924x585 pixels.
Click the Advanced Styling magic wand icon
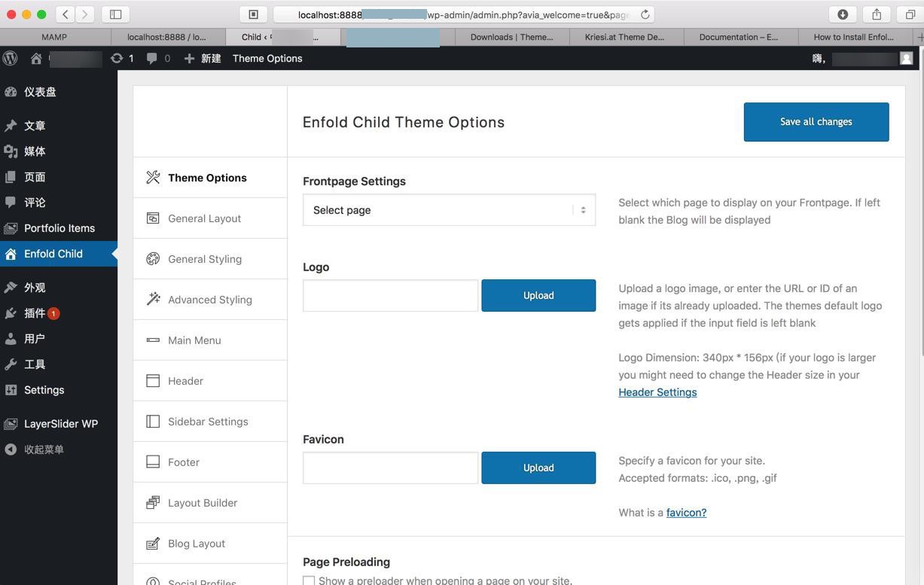[153, 300]
